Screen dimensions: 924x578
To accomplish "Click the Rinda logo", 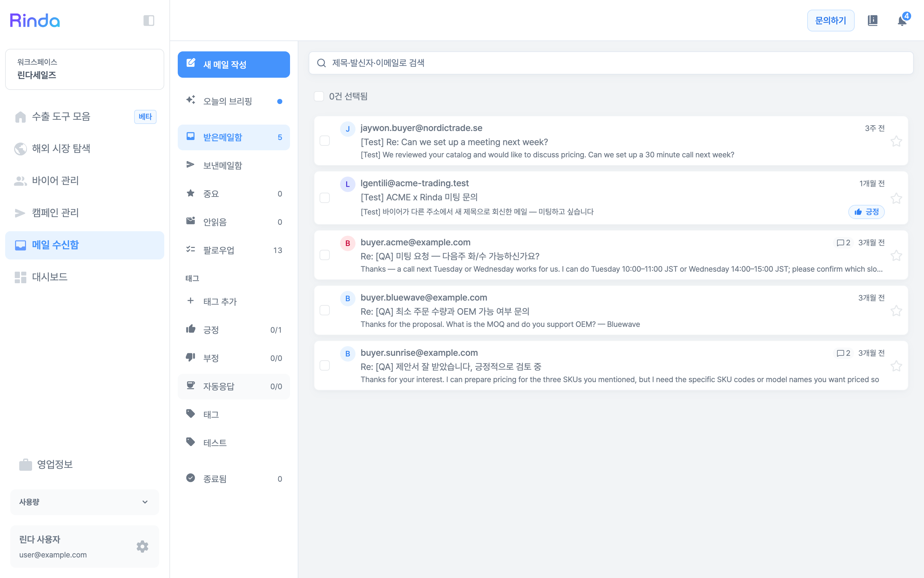I will 35,20.
